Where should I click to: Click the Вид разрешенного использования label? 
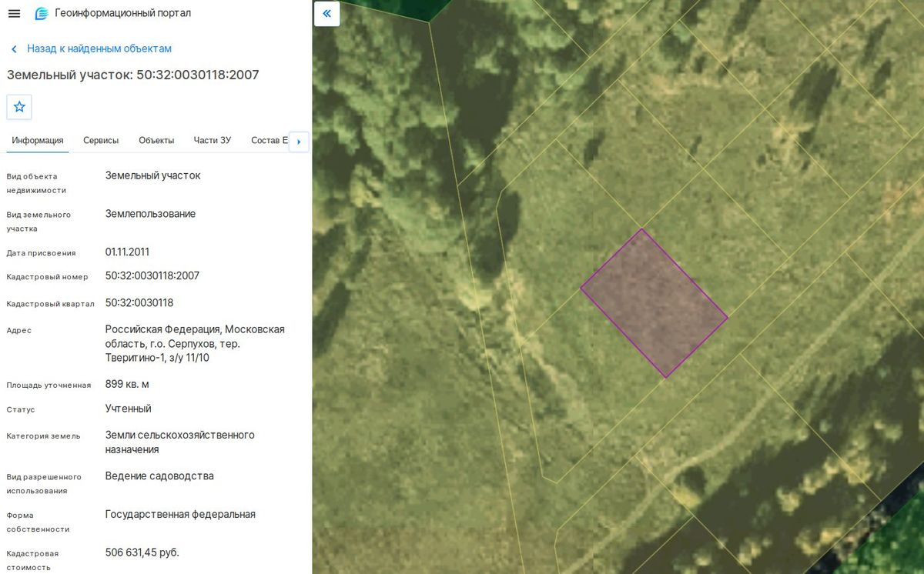tap(44, 484)
